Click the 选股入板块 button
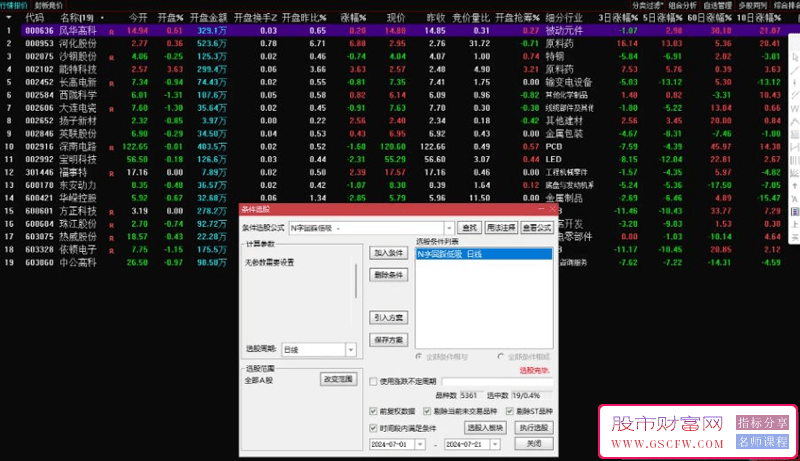 [x=485, y=427]
